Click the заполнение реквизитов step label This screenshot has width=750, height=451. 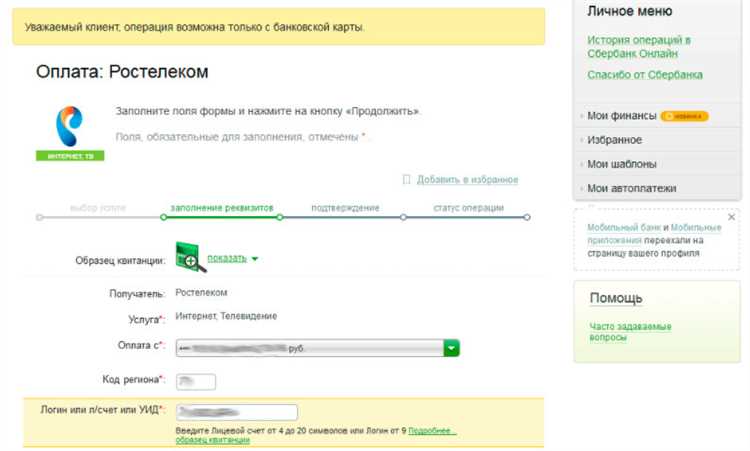click(222, 208)
